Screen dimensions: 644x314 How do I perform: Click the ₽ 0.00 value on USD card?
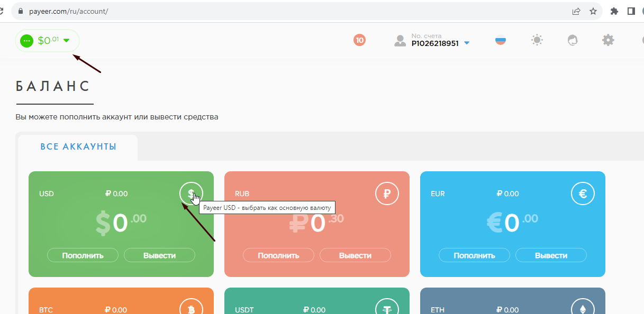click(116, 194)
